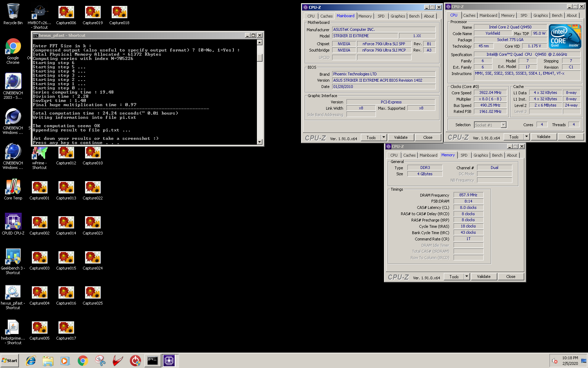This screenshot has width=588, height=368.
Task: Select the Capture017 file icon
Action: 66,330
